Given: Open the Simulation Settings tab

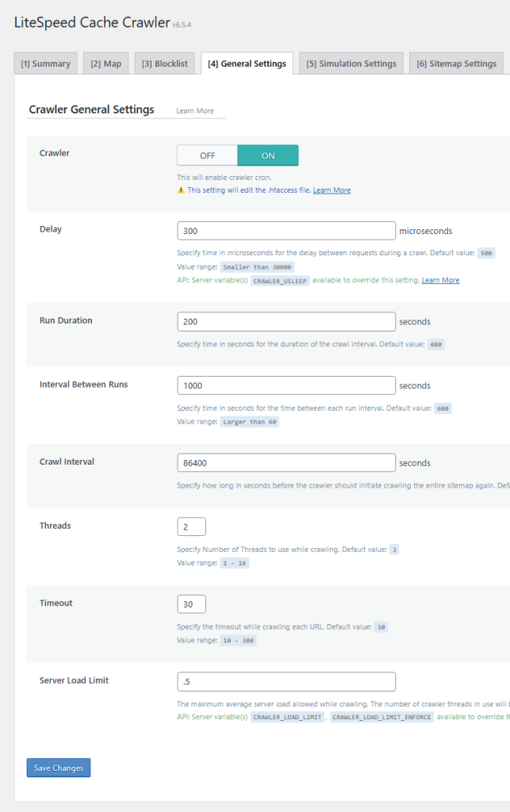Looking at the screenshot, I should click(x=351, y=63).
